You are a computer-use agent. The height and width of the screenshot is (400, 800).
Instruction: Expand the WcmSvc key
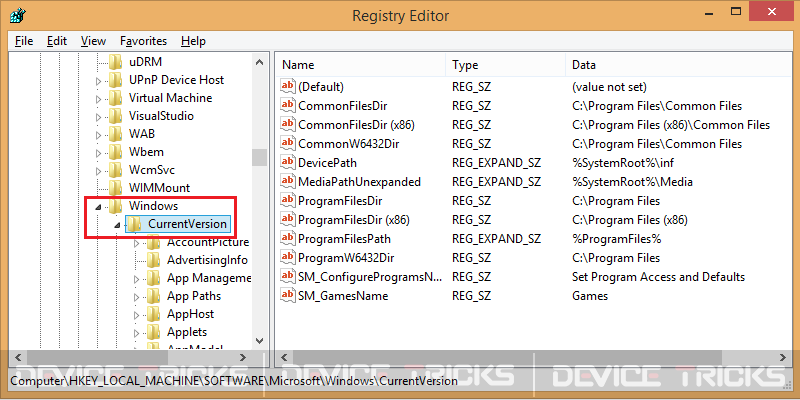(98, 170)
